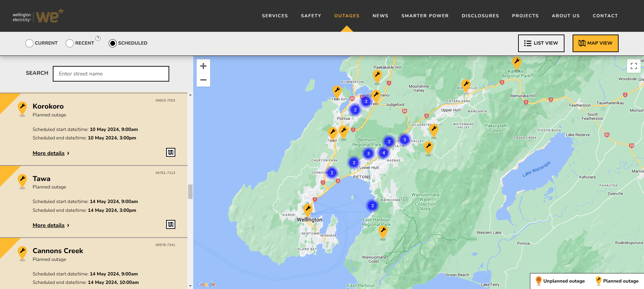Show Tawa outage on map icon
Image resolution: width=644 pixels, height=289 pixels.
[x=171, y=224]
